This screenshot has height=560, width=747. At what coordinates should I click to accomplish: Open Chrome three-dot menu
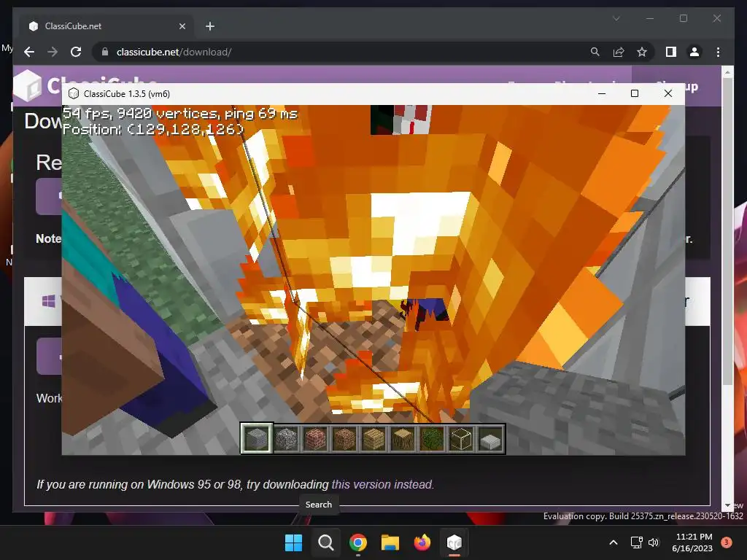click(x=718, y=52)
